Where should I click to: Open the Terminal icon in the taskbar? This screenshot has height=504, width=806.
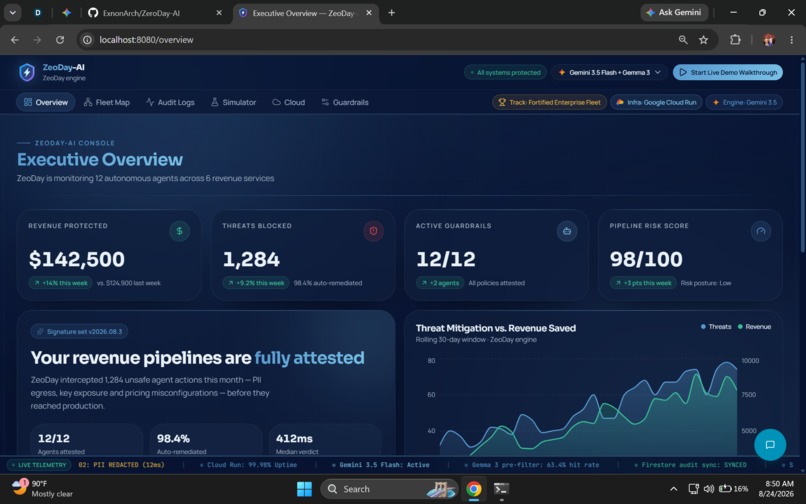pos(501,489)
